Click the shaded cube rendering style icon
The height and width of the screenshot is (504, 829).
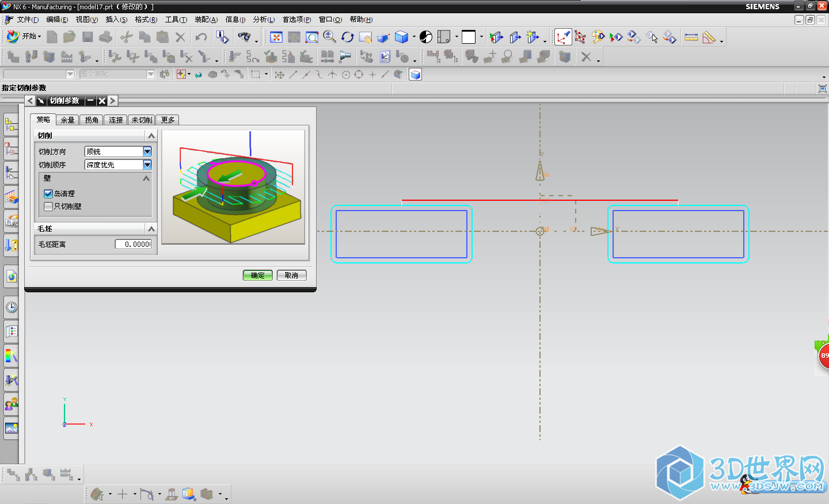pyautogui.click(x=401, y=37)
